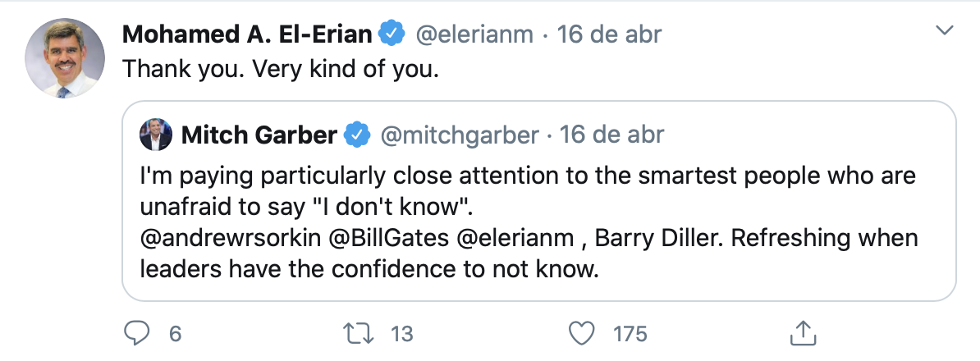
Task: Click the "Thank you. Very kind of you." text
Action: [x=282, y=71]
